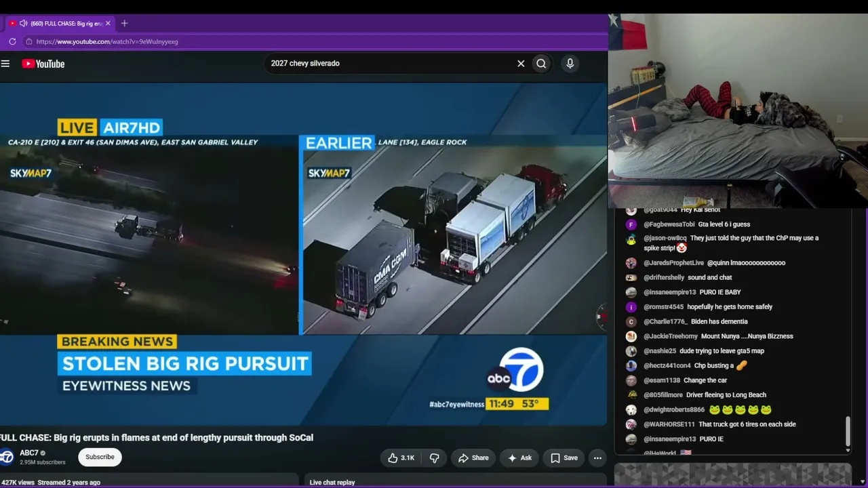
Task: Click the video title FULL CHASE text
Action: (157, 438)
